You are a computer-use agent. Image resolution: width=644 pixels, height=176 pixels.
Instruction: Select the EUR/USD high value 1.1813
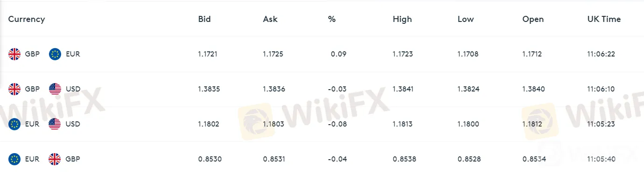403,124
